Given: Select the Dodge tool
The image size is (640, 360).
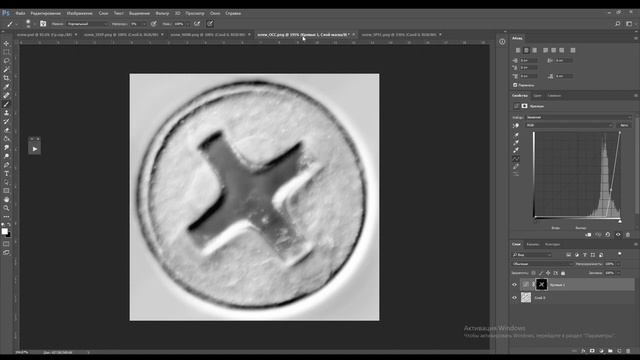Looking at the screenshot, I should (6, 156).
